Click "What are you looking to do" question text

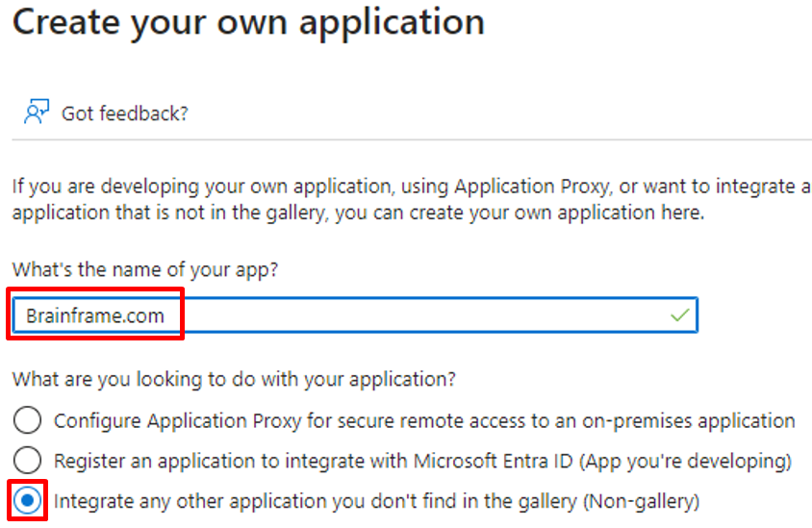[233, 379]
